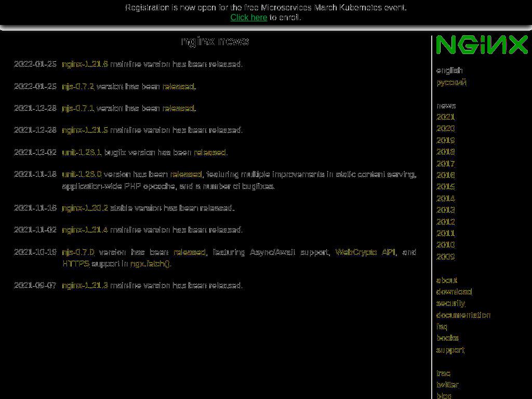This screenshot has width=532, height=399.
Task: Open 2017 news archive
Action: coord(445,164)
